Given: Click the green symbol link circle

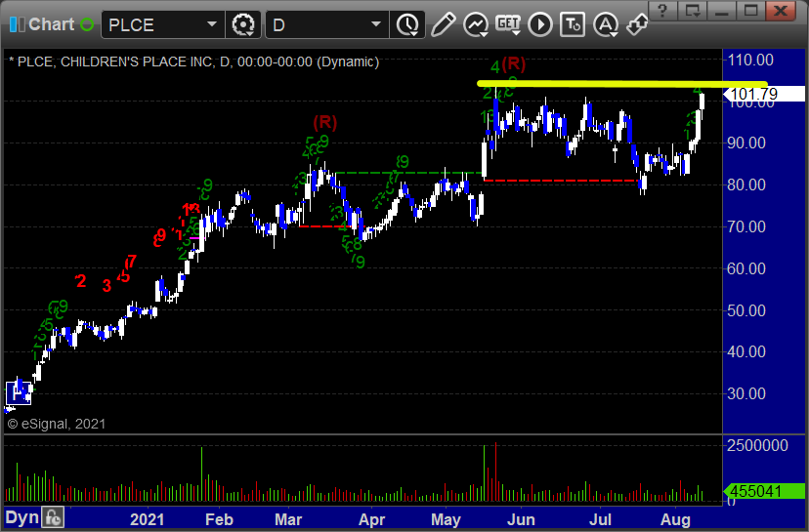Looking at the screenshot, I should click(87, 24).
